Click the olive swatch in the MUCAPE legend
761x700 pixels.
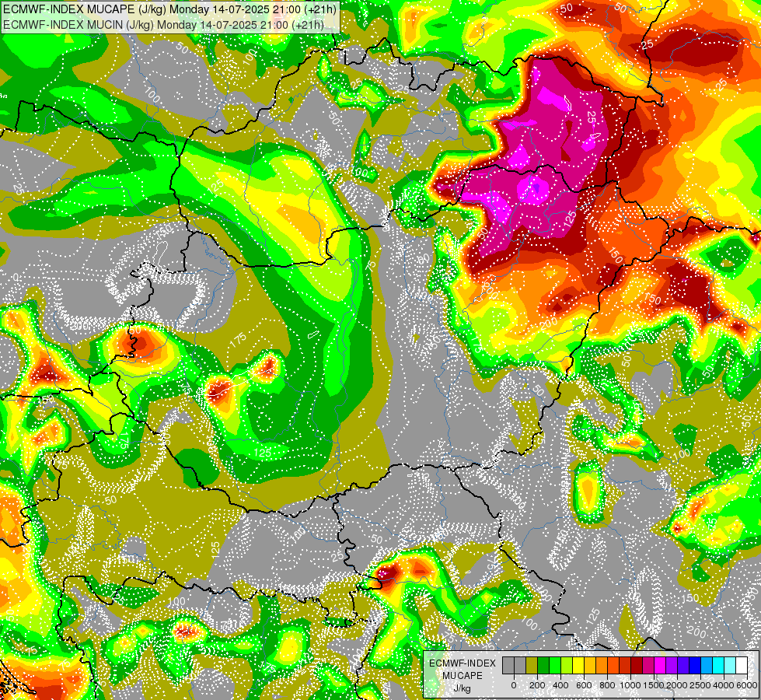532,666
